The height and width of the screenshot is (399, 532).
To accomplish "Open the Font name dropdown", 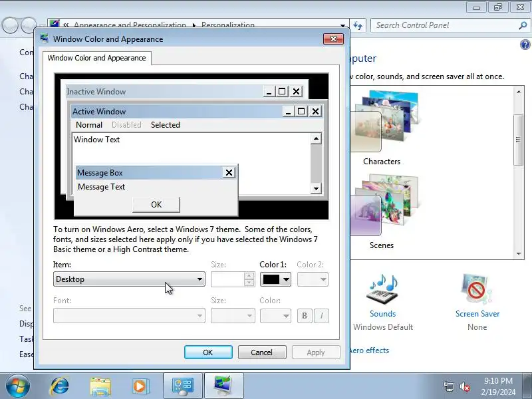I will pyautogui.click(x=129, y=316).
